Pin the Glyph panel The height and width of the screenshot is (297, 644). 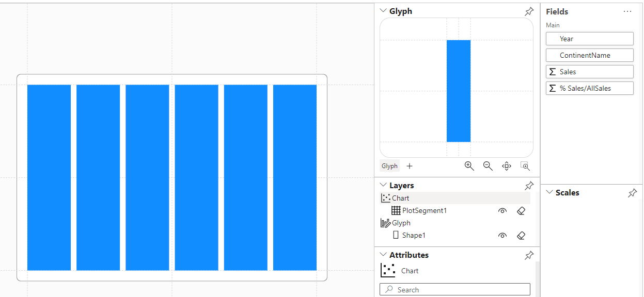click(529, 11)
